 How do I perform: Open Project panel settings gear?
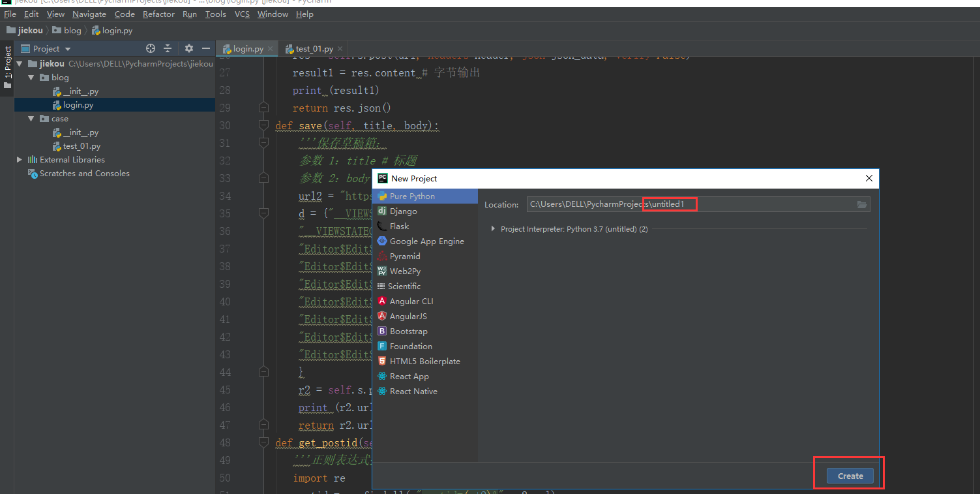189,48
